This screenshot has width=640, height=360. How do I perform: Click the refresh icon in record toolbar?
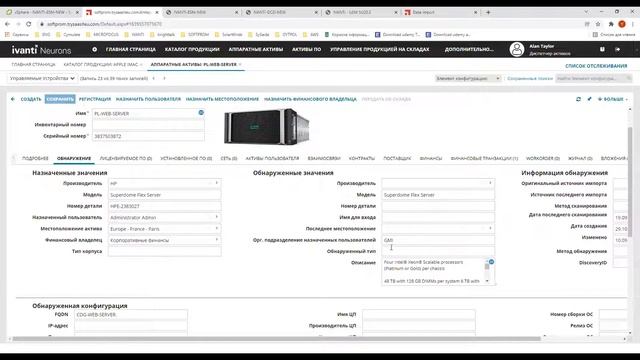578,99
